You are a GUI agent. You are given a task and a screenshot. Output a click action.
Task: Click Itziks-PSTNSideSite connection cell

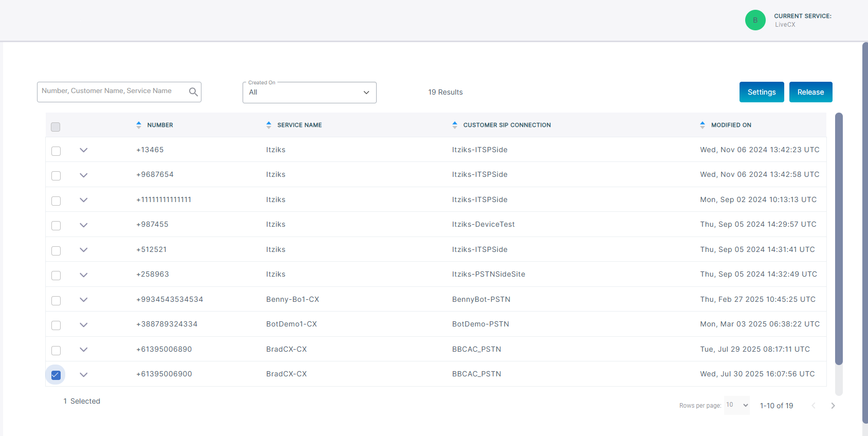[x=489, y=274]
